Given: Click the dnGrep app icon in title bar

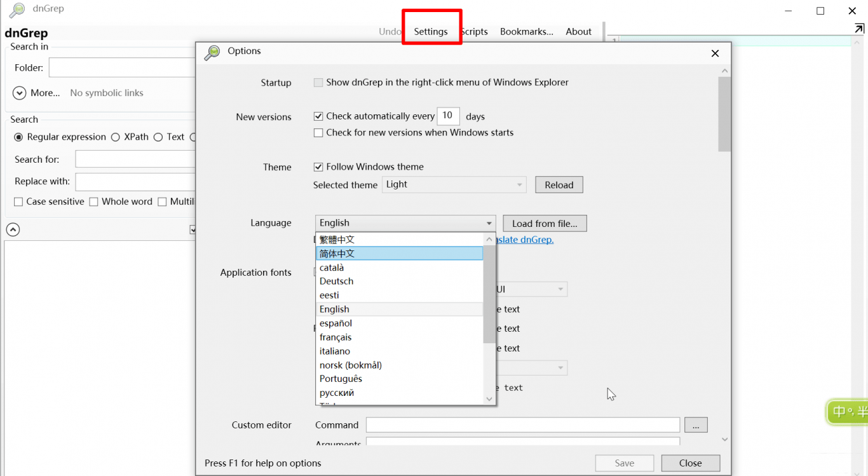Looking at the screenshot, I should [x=17, y=10].
